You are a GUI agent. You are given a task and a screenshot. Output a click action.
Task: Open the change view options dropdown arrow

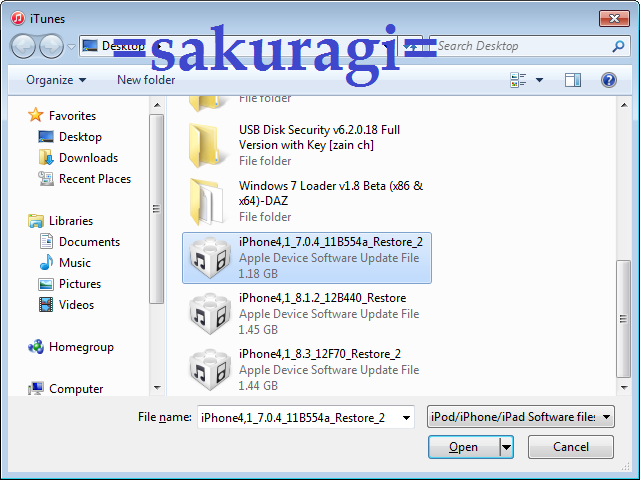(x=540, y=80)
